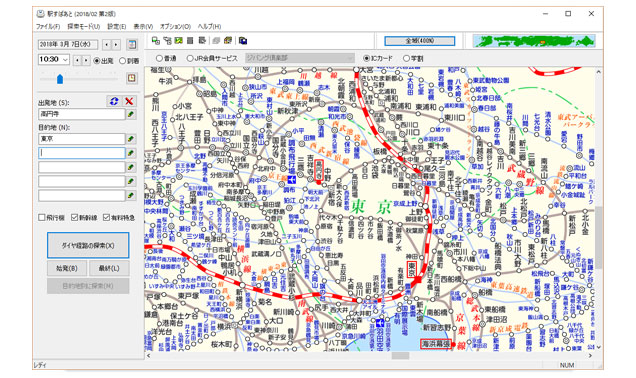
Task: Click the focused empty destination field
Action: (x=82, y=153)
